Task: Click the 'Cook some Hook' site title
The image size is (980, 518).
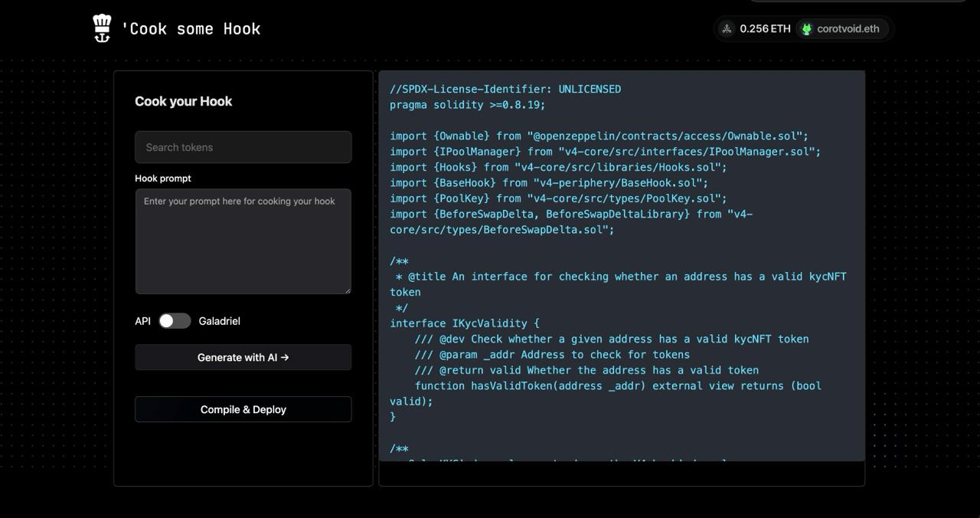Action: pyautogui.click(x=191, y=29)
